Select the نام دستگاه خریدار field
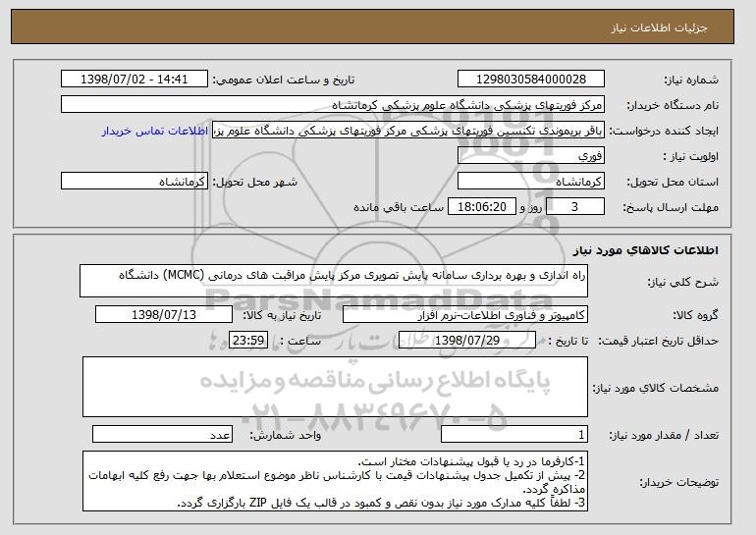The width and height of the screenshot is (756, 535). point(333,105)
